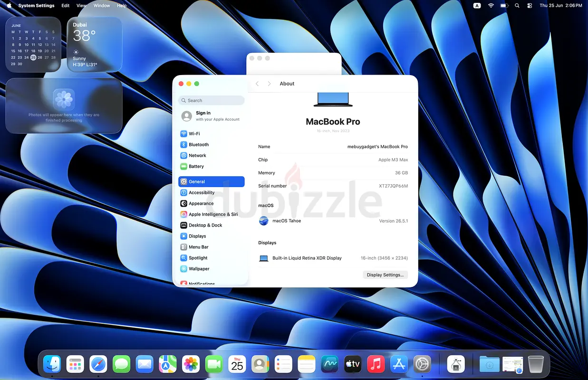The width and height of the screenshot is (588, 380).
Task: Launch FaceTime from the Dock
Action: (x=214, y=364)
